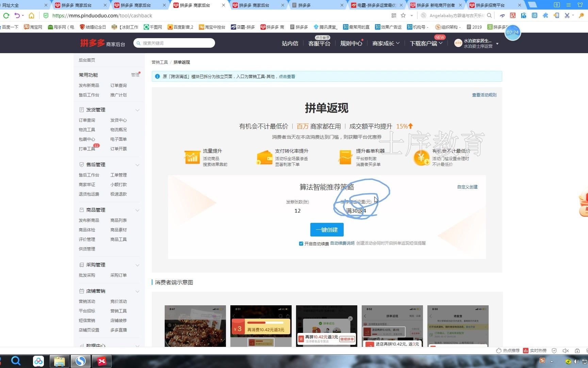Switch to the 拼多多 新电商开创者 tab

(x=436, y=5)
